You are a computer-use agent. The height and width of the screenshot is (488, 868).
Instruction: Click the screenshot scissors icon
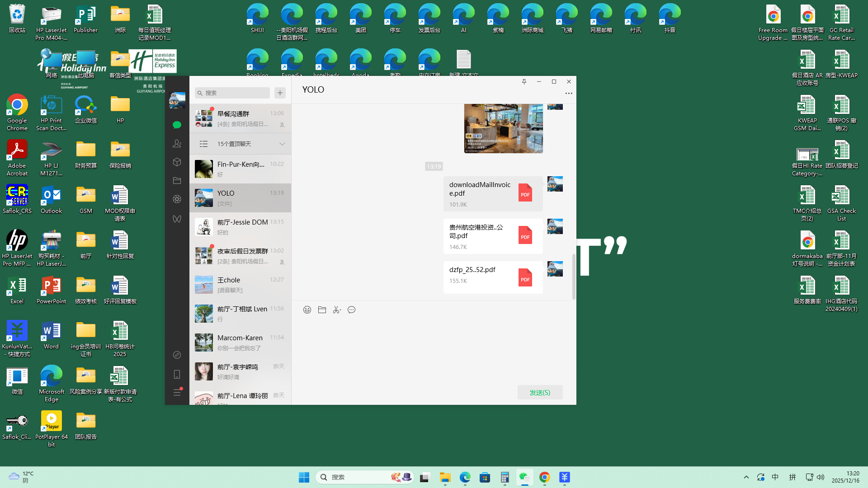coord(337,310)
